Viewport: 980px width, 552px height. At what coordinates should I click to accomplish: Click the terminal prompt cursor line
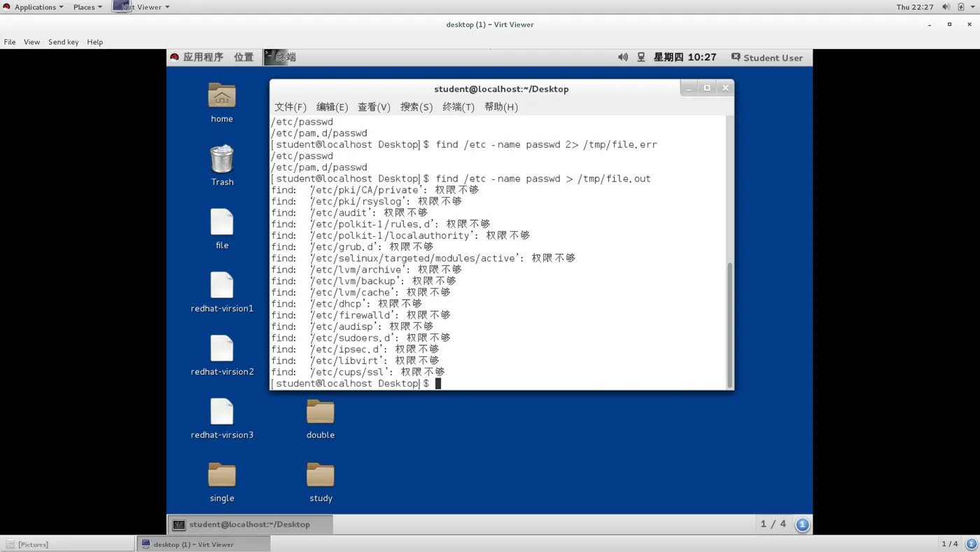356,384
